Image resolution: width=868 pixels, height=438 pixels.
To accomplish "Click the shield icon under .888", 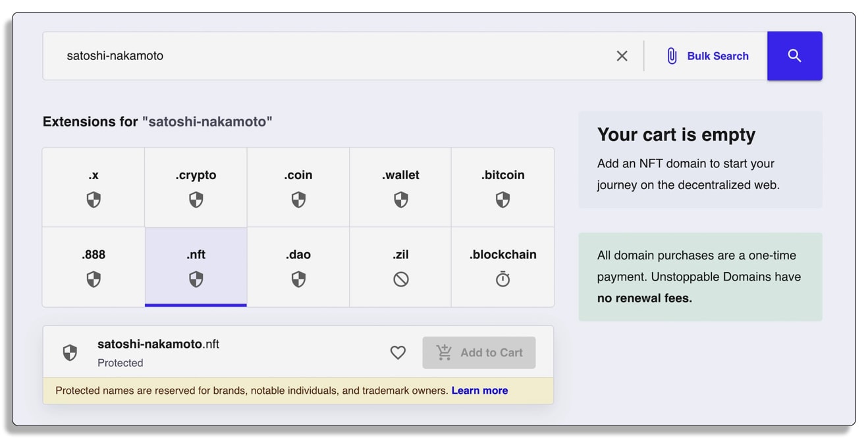I will pyautogui.click(x=94, y=280).
